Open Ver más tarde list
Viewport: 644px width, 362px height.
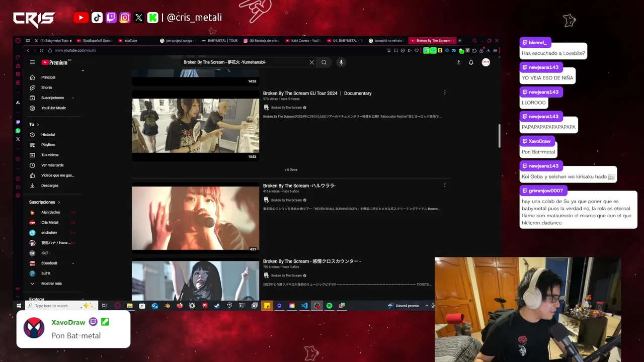(x=53, y=165)
